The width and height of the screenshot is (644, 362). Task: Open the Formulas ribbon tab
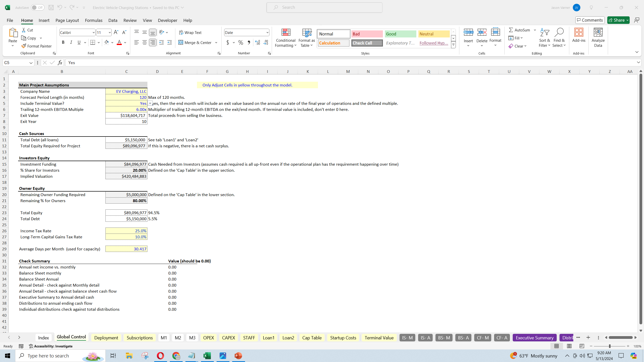click(94, 20)
